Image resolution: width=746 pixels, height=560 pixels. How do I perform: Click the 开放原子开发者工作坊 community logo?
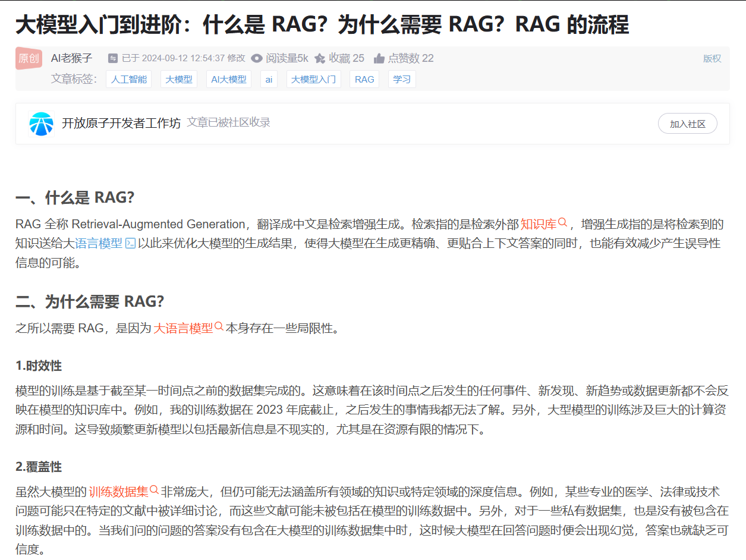pyautogui.click(x=41, y=124)
